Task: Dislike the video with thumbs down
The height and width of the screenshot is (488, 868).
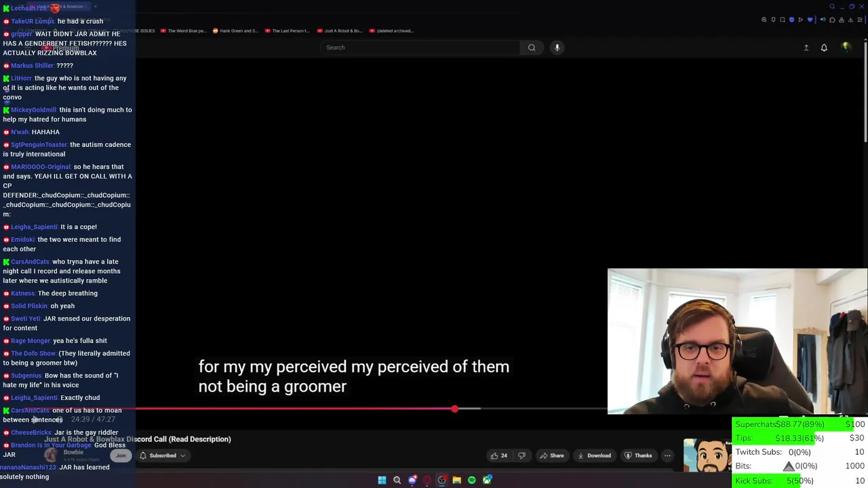Action: pyautogui.click(x=521, y=455)
